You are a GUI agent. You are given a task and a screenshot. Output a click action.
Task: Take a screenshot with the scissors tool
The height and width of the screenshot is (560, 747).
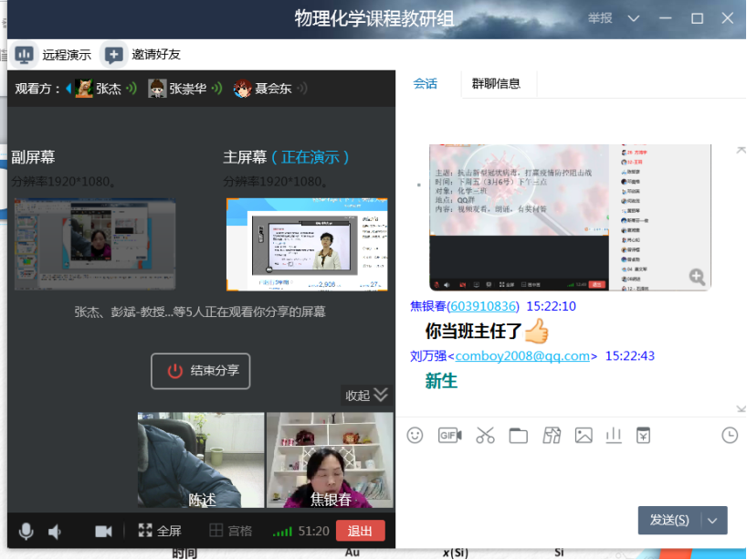point(485,436)
